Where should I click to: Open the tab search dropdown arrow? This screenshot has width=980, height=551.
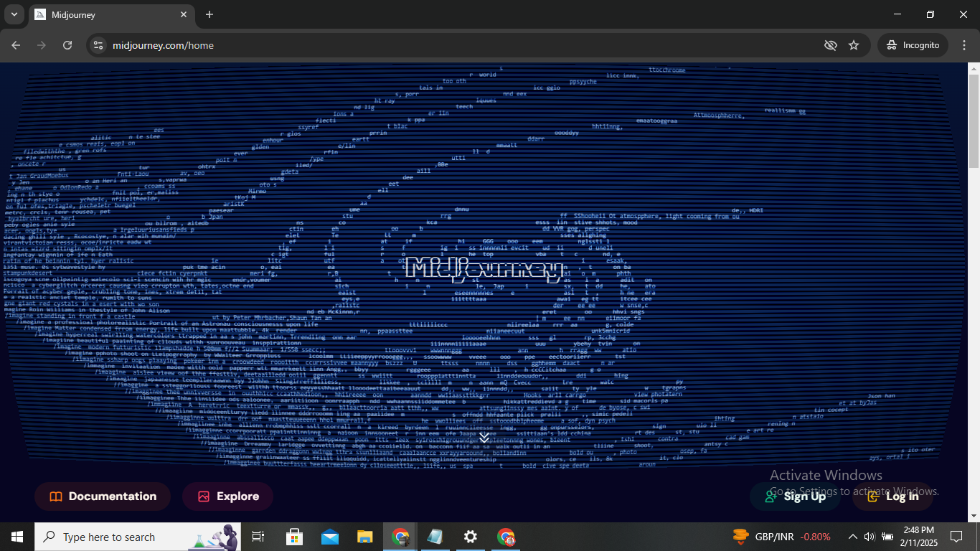(x=14, y=14)
